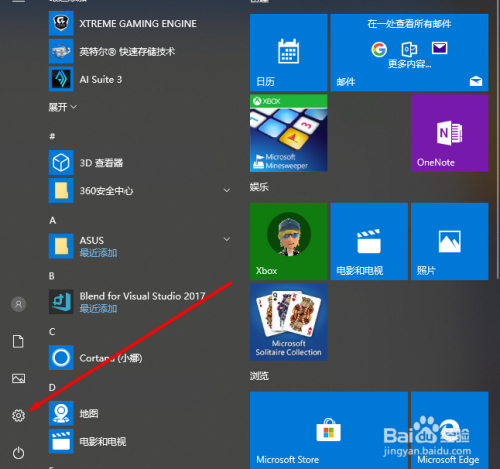This screenshot has width=500, height=469.
Task: Launch Cortana (小娜)
Action: coord(140,358)
